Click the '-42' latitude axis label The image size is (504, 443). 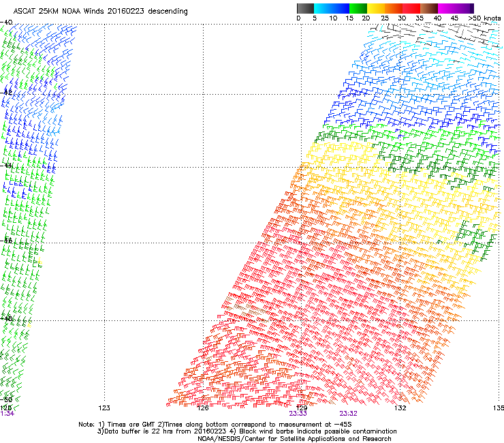click(x=6, y=93)
